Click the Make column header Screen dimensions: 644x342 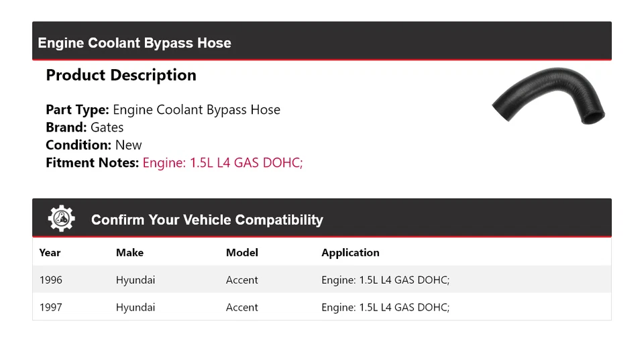[129, 253]
